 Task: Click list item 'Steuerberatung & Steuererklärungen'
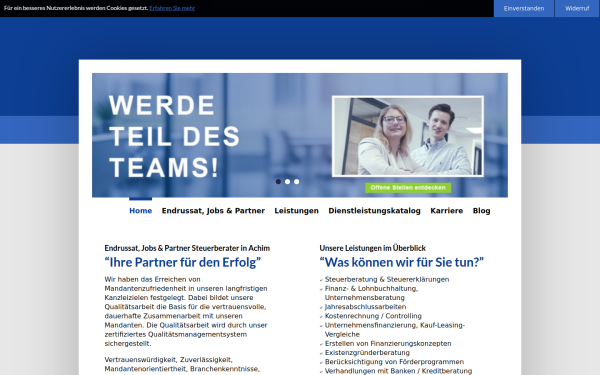pyautogui.click(x=387, y=279)
